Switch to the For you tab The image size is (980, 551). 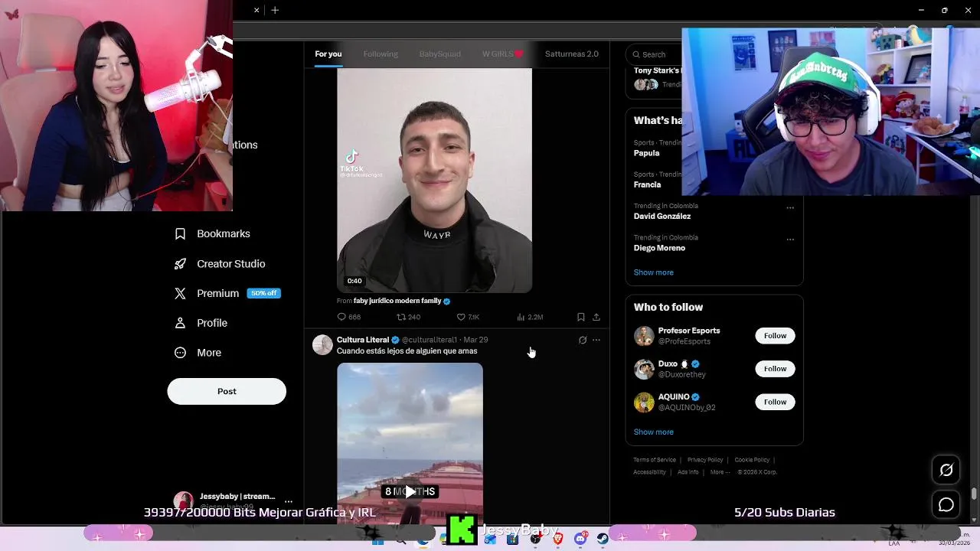tap(328, 54)
